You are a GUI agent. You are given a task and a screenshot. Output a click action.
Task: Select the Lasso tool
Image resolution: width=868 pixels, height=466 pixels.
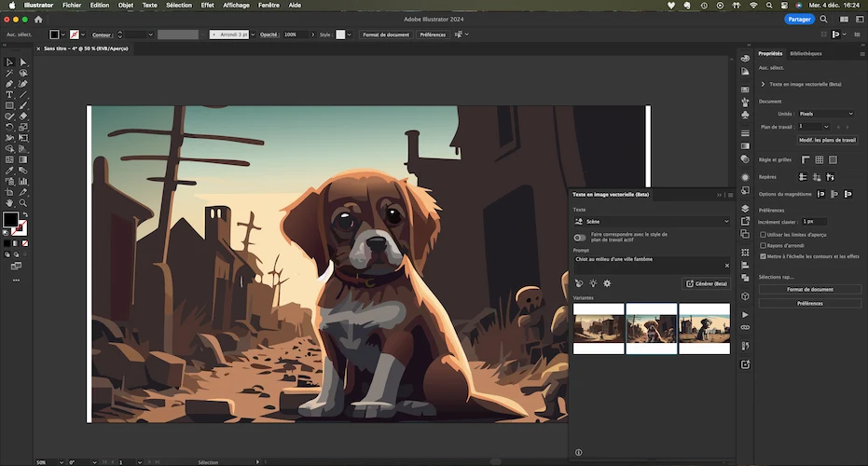[23, 73]
